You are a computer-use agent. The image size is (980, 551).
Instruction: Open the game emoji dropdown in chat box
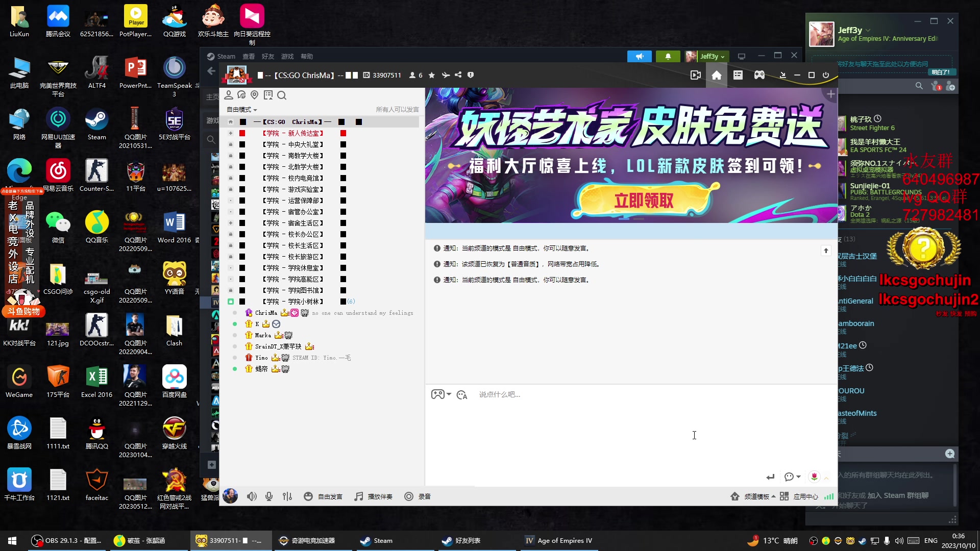(x=441, y=394)
